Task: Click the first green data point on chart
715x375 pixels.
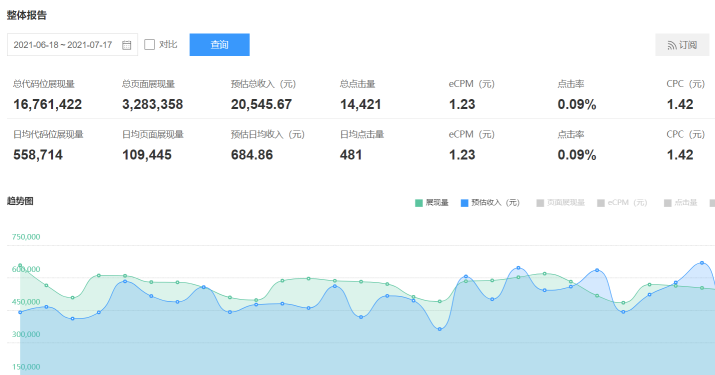Action: point(20,266)
